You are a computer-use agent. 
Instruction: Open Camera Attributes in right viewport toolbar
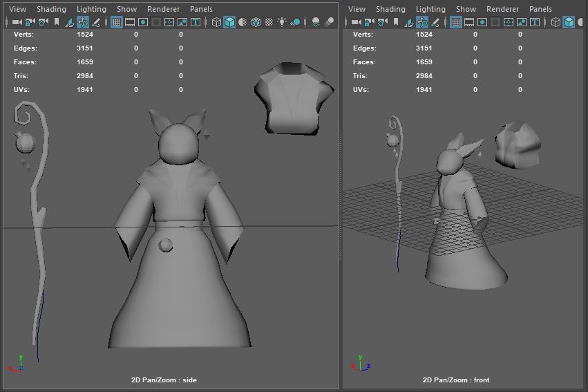tap(382, 22)
